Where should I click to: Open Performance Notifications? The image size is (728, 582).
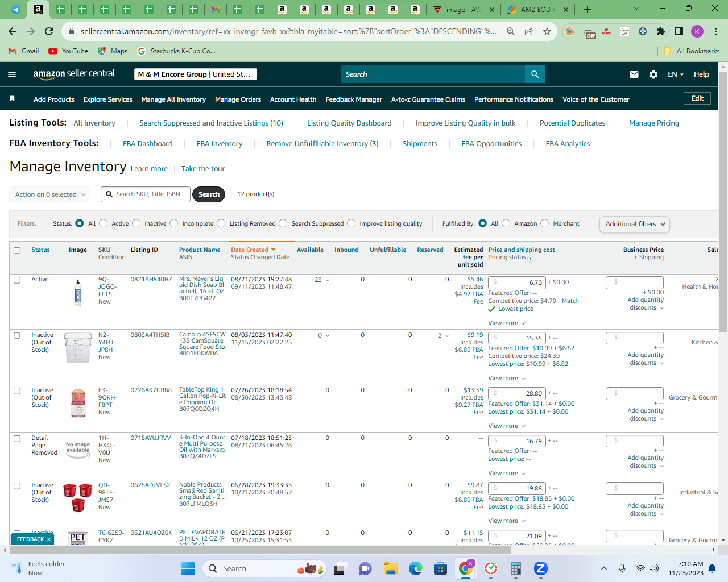514,99
